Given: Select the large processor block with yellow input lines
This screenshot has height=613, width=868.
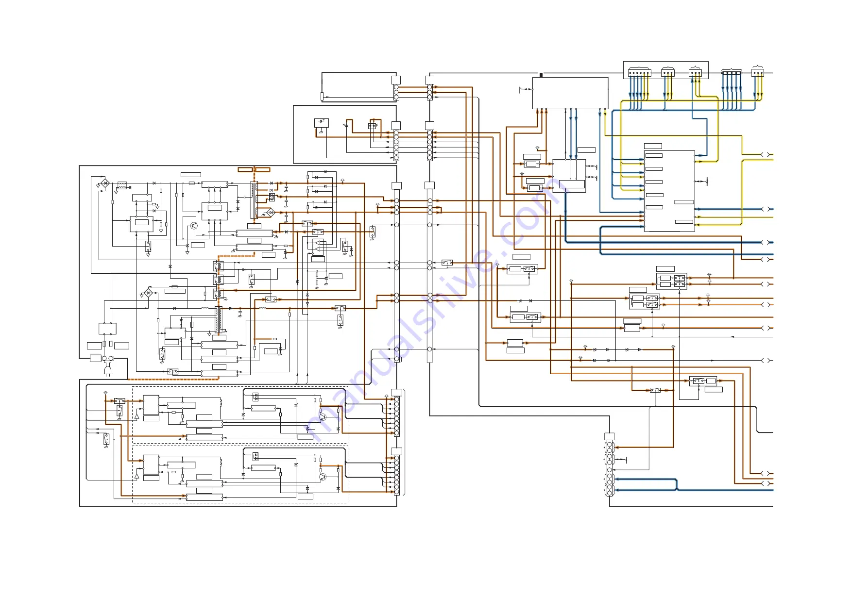Looking at the screenshot, I should click(x=669, y=191).
